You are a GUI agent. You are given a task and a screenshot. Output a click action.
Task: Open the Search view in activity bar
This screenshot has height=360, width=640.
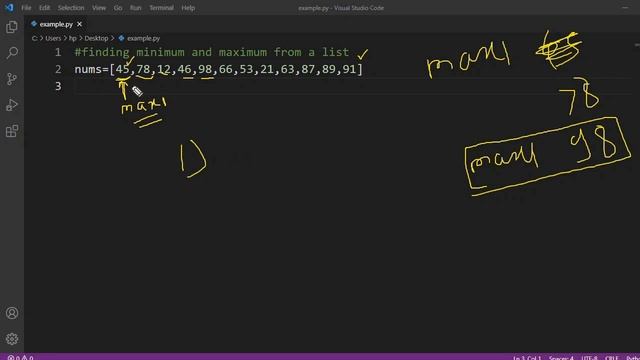(12, 53)
